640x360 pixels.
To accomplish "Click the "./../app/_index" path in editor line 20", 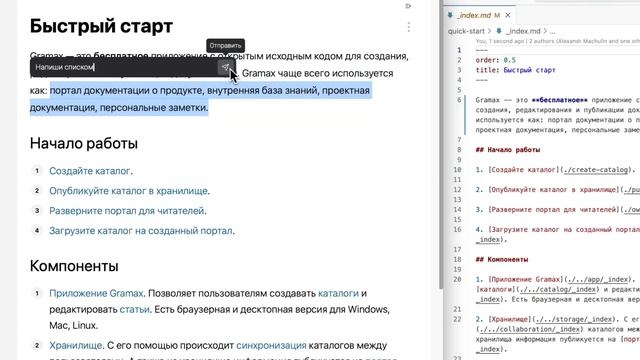I will (x=598, y=280).
